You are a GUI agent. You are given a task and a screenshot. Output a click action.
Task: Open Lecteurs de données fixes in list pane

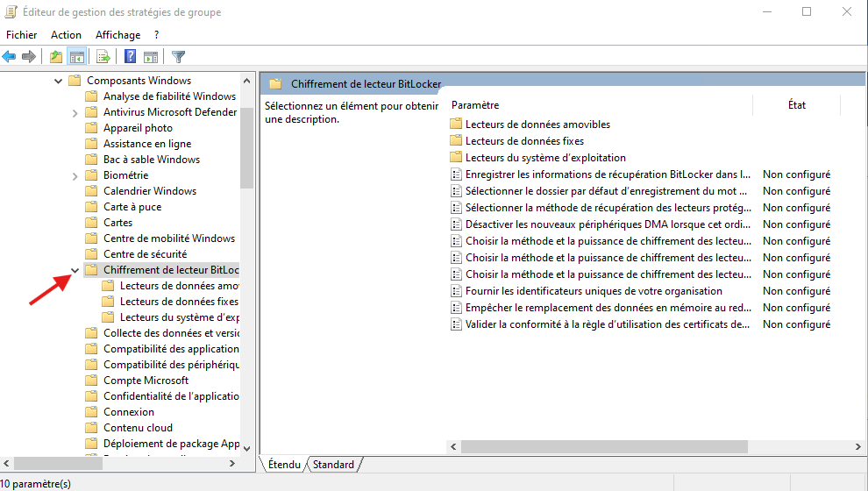coord(524,141)
